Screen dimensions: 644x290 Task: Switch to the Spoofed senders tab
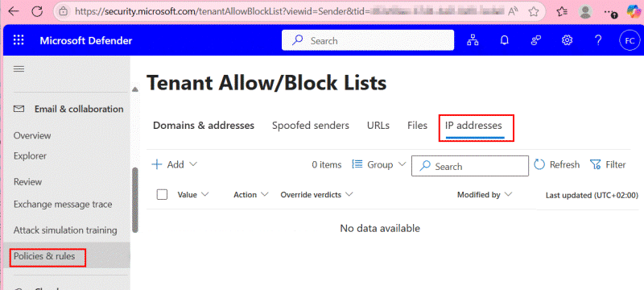tap(311, 126)
